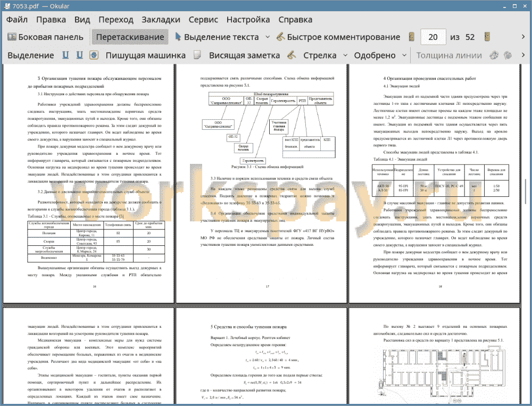Click the Толщина линии line width control
The image size is (532, 406).
point(449,55)
